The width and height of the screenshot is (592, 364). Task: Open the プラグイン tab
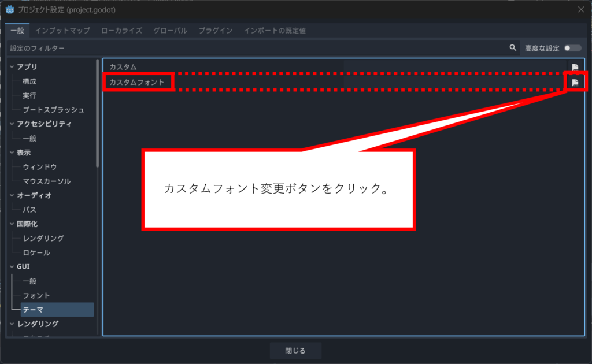click(216, 30)
